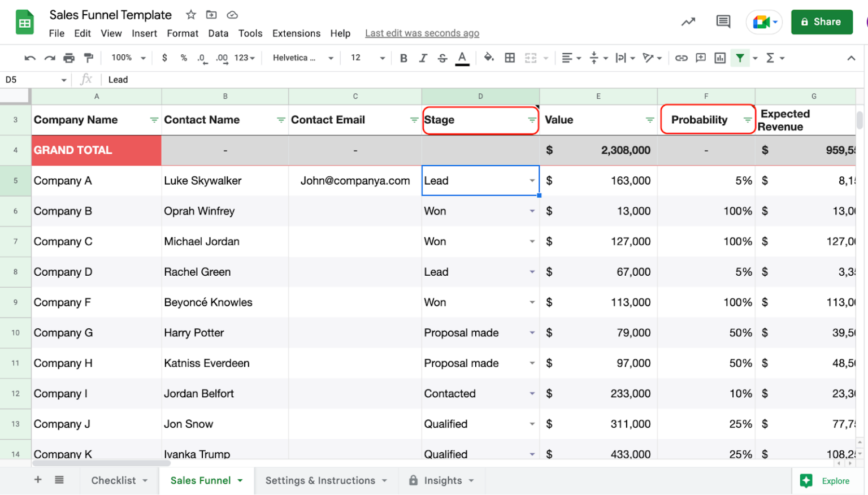Open text wrapping dropdown

(x=625, y=58)
